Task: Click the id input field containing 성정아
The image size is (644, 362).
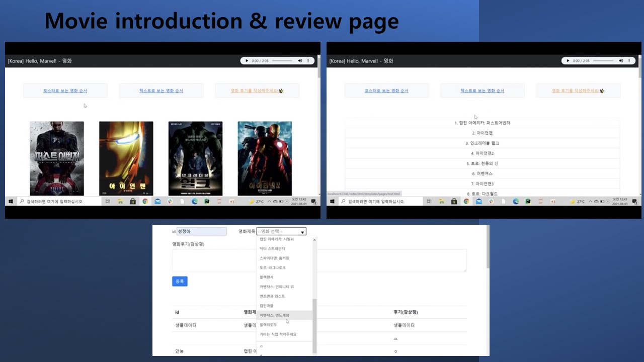Action: coord(201,231)
